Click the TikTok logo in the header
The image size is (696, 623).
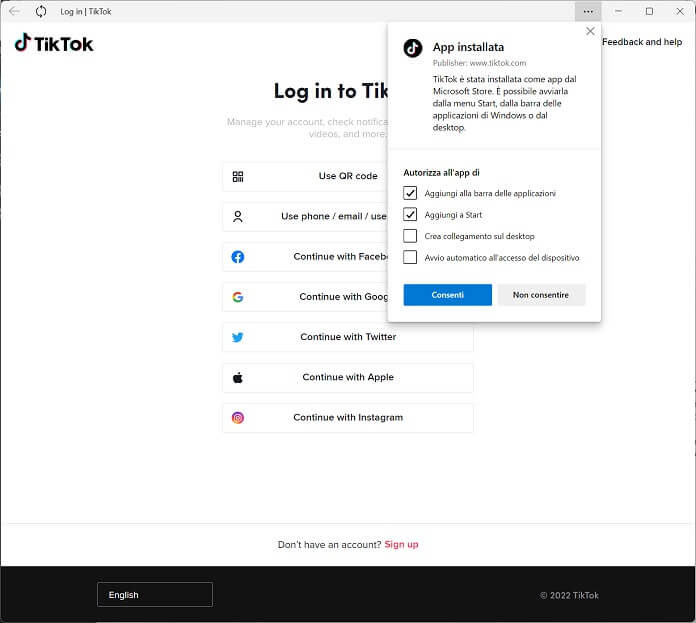(54, 43)
